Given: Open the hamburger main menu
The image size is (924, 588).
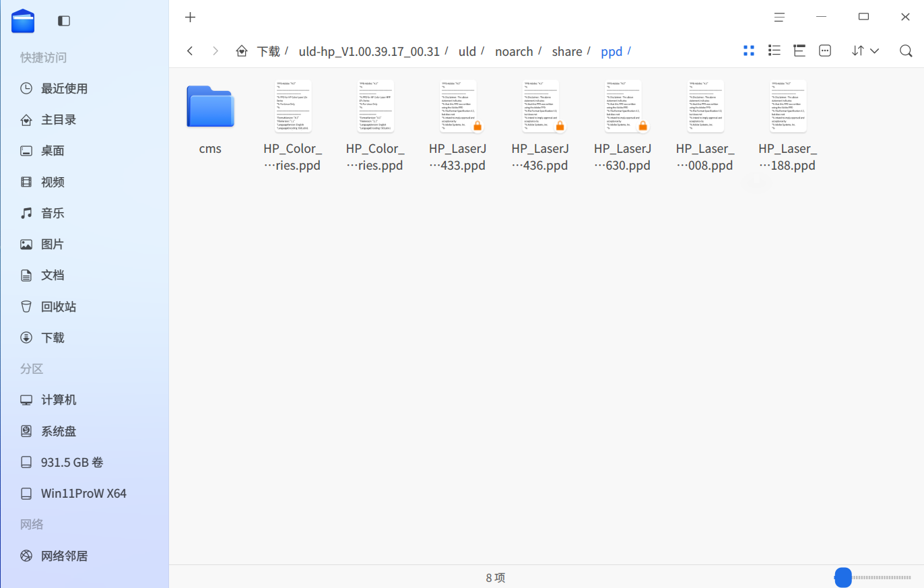Looking at the screenshot, I should coord(779,17).
